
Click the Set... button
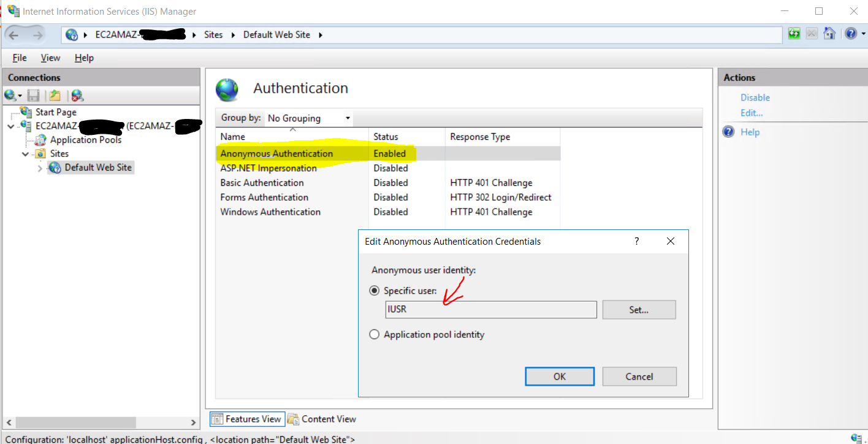[x=639, y=310]
